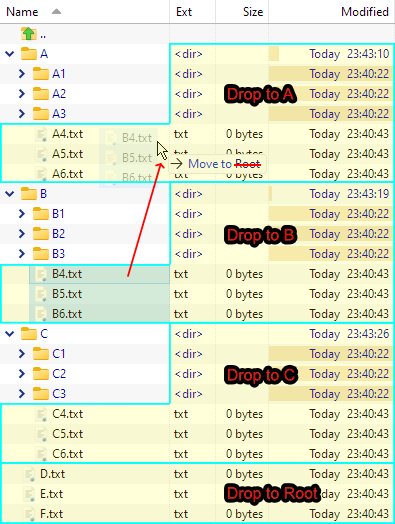Viewport: 395px width, 524px height.
Task: Click the file icon of C4.txt
Action: click(x=41, y=414)
